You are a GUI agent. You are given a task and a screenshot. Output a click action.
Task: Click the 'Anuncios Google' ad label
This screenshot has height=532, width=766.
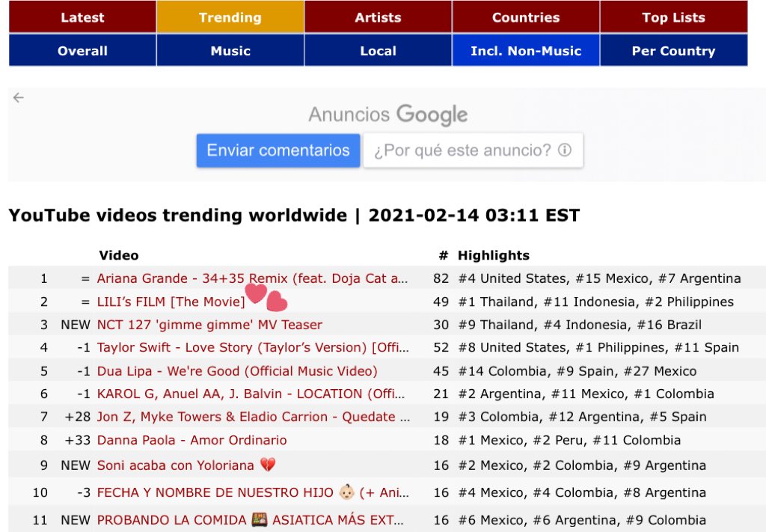pyautogui.click(x=388, y=114)
